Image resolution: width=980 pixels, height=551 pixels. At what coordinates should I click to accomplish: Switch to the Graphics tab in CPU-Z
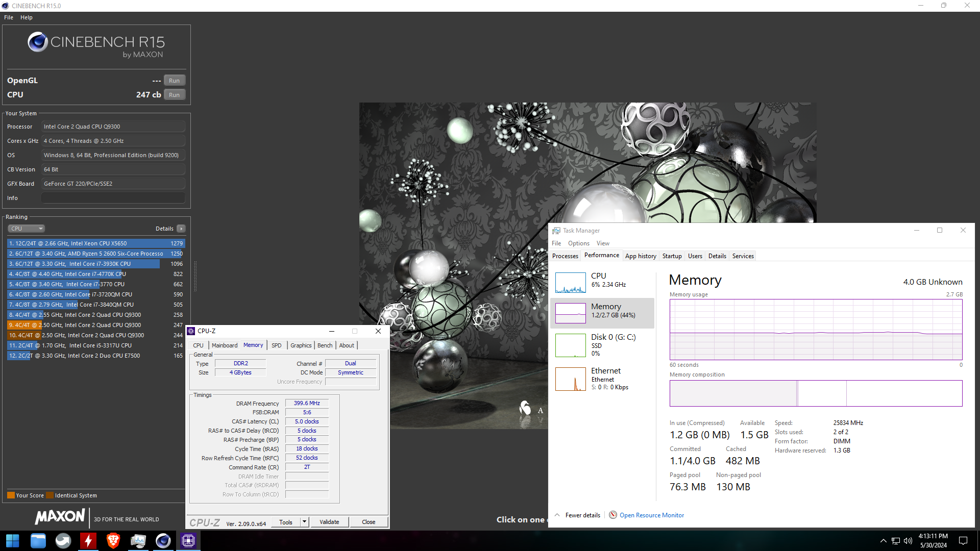(301, 345)
